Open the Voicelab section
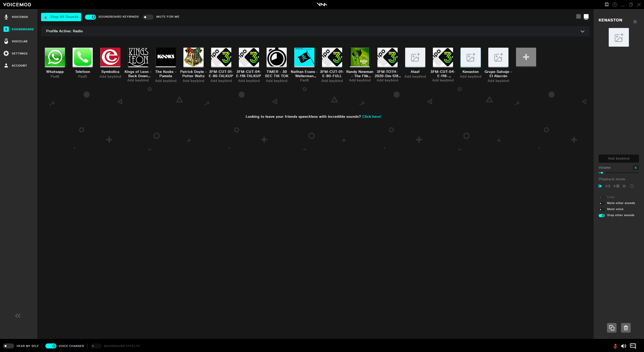Viewport: 644px width, 352px height. coord(19,41)
